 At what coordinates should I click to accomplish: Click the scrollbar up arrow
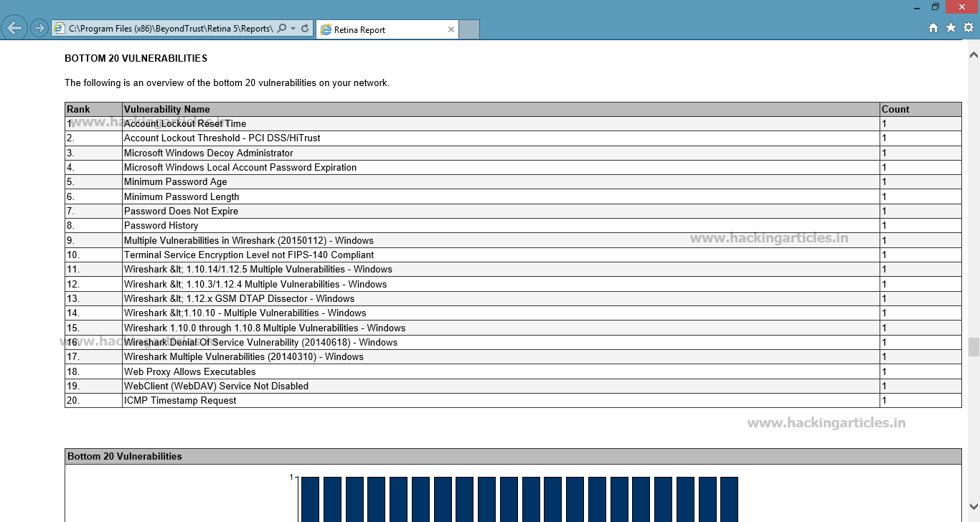point(974,54)
